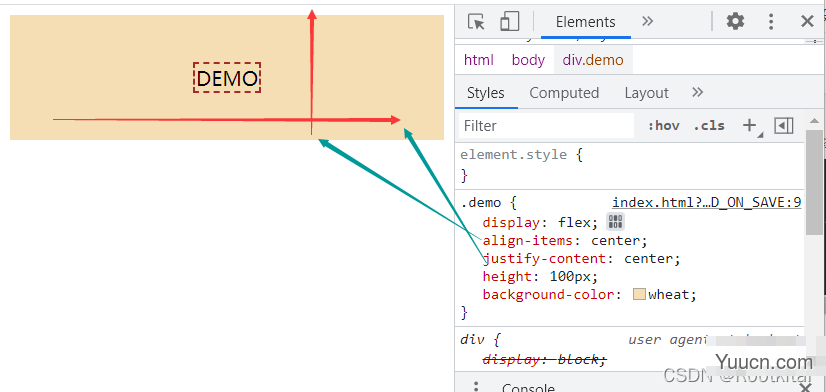Viewport: 826px width, 392px height.
Task: Open the wheat background-color swatch
Action: pos(640,295)
